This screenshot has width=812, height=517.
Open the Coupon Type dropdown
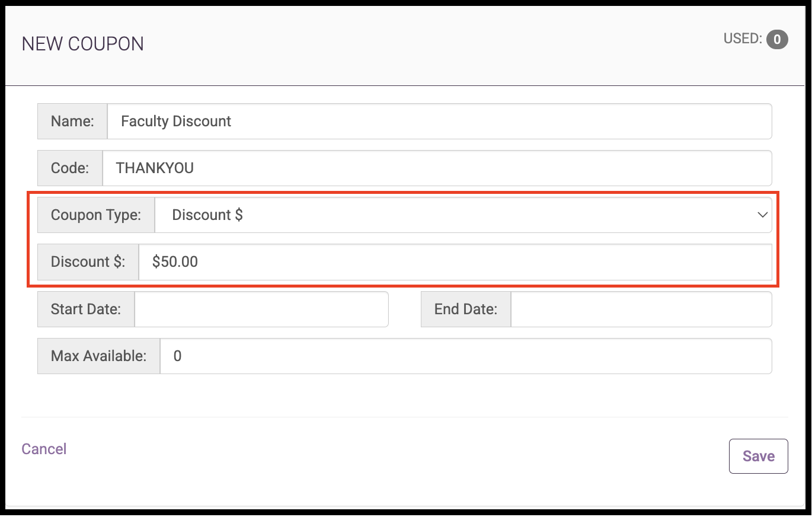point(463,215)
